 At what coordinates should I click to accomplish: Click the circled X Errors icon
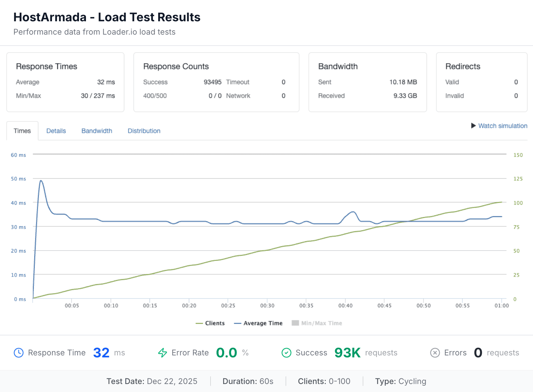pos(435,353)
